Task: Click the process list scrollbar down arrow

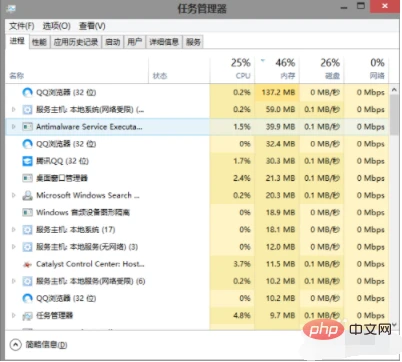Action: coord(394,325)
